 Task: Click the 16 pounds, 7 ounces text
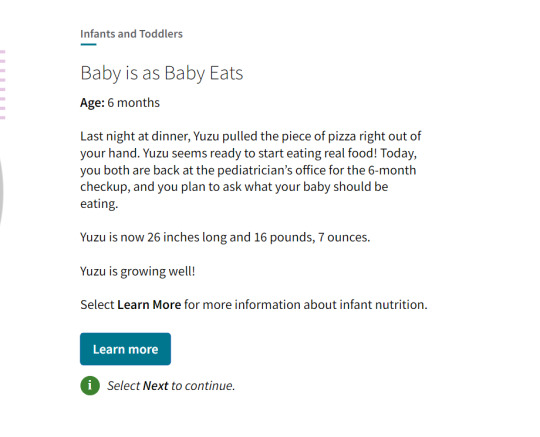pyautogui.click(x=312, y=237)
